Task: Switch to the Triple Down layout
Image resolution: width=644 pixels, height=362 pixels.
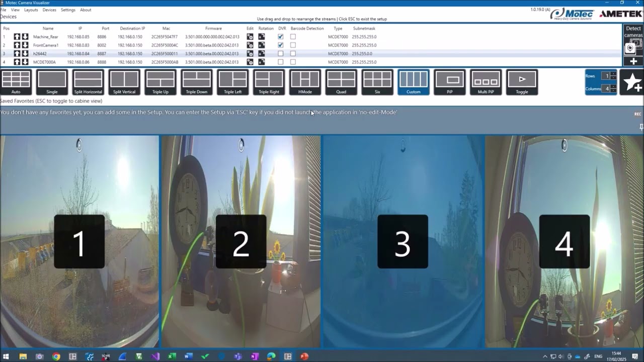Action: point(197,82)
